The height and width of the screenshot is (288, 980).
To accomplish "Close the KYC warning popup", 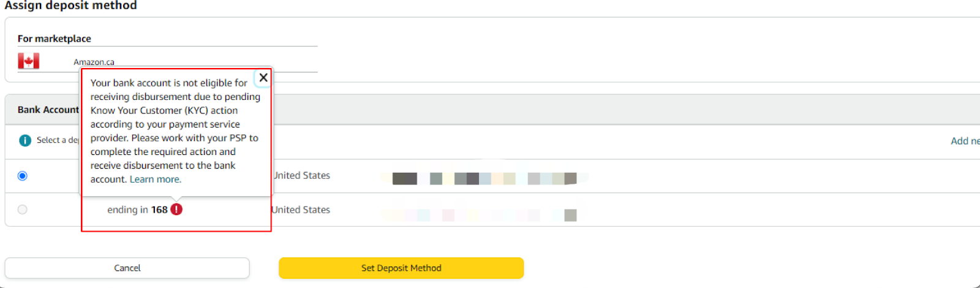I will tap(263, 78).
